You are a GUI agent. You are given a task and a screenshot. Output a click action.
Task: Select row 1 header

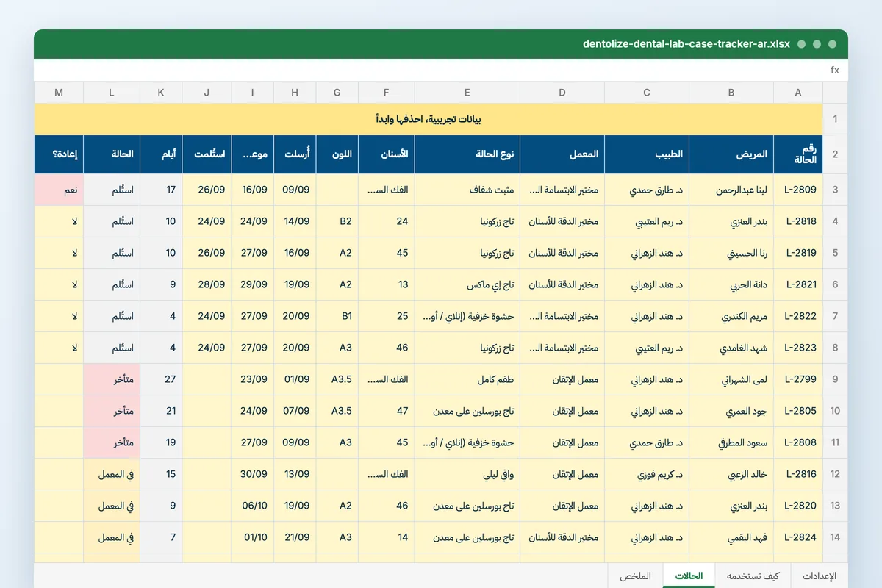[x=835, y=119]
